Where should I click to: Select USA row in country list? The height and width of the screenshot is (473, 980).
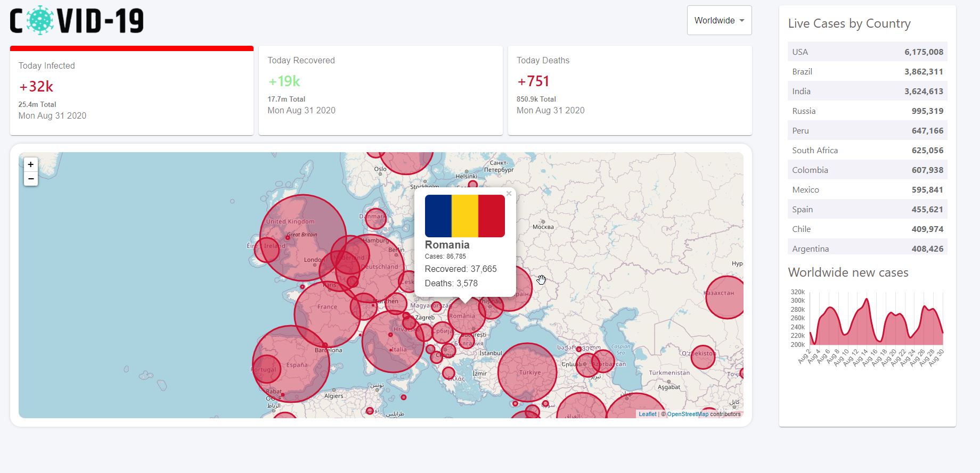[867, 52]
